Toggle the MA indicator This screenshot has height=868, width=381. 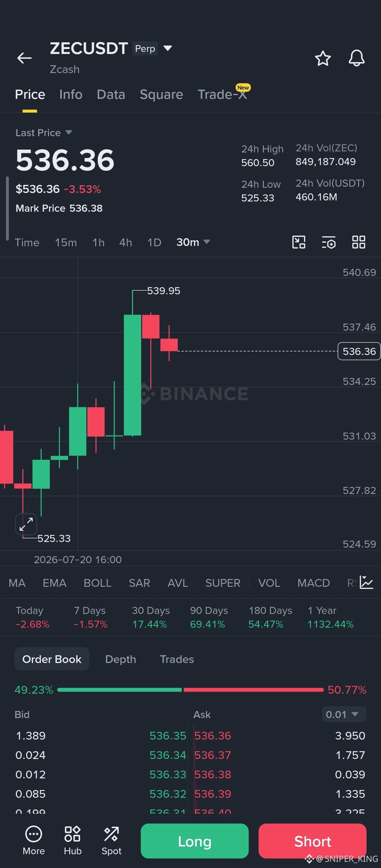point(17,583)
